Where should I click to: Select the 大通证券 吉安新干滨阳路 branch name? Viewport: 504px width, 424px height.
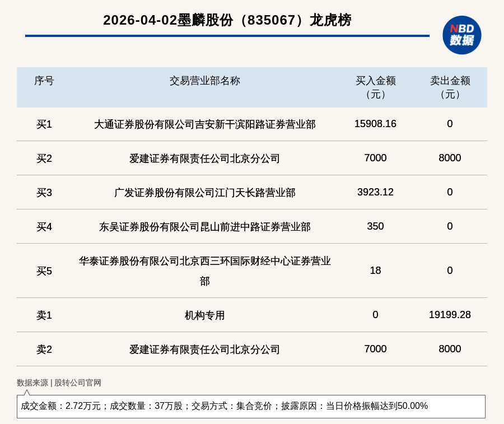[204, 124]
